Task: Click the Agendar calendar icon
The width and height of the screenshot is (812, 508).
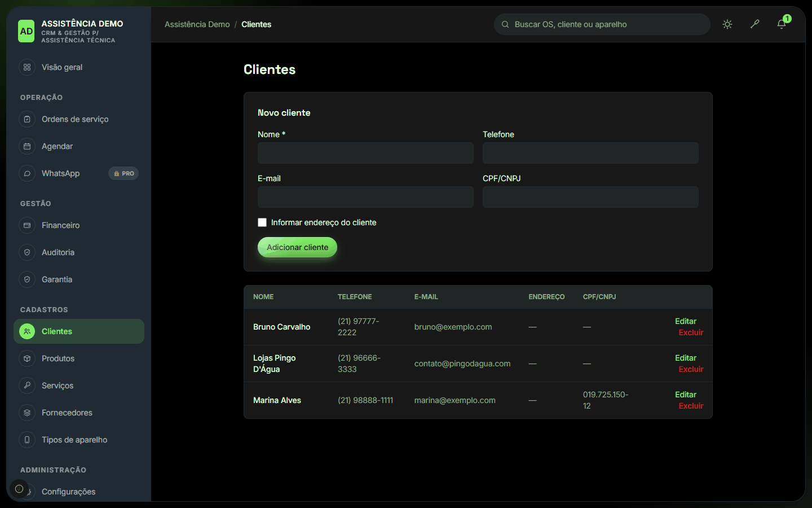Action: [x=27, y=146]
